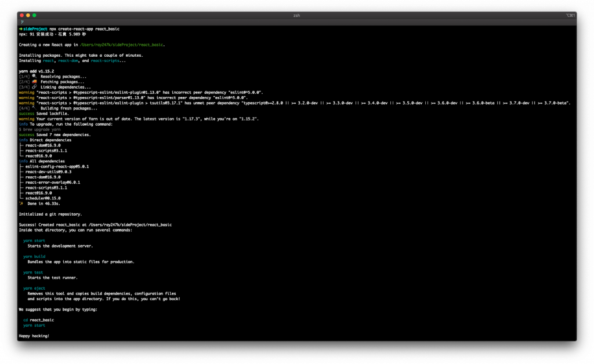This screenshot has height=364, width=594.
Task: Click 'We suggest that you begin by typing' line
Action: click(58, 310)
